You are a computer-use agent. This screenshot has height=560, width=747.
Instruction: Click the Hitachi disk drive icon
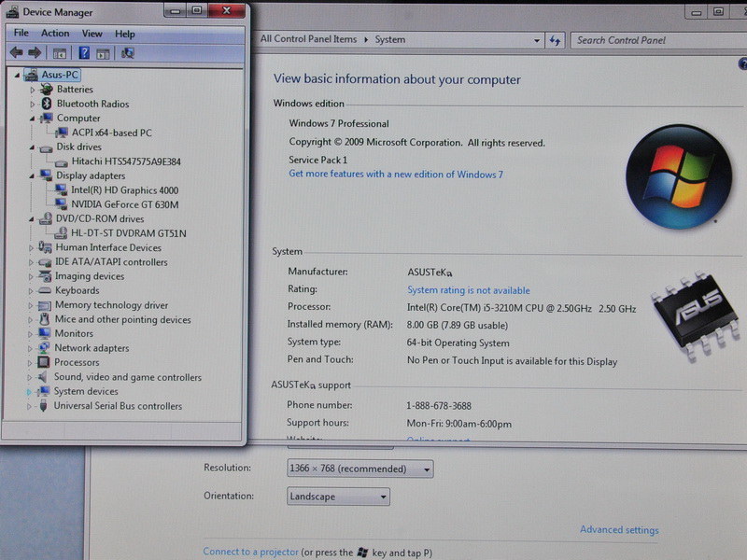[x=61, y=162]
